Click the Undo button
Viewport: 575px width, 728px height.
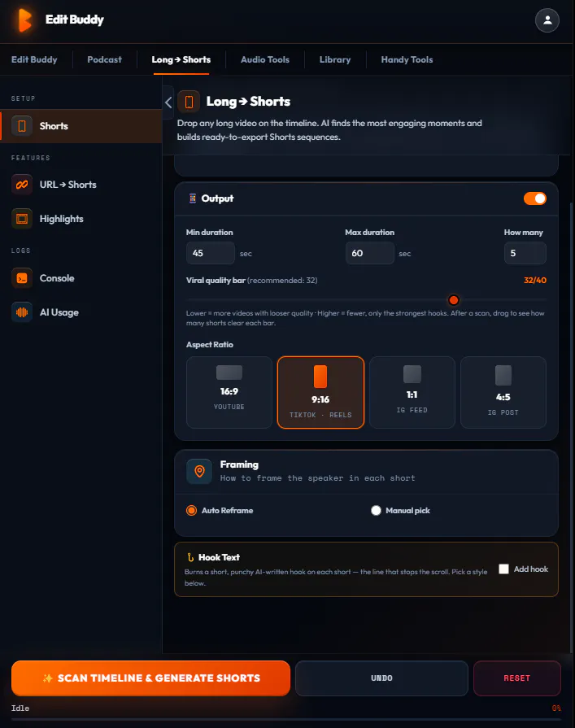point(381,678)
